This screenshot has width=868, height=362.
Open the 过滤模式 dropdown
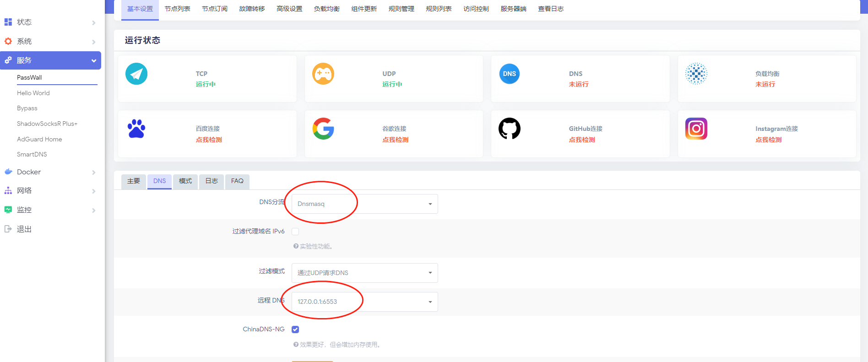pyautogui.click(x=364, y=273)
